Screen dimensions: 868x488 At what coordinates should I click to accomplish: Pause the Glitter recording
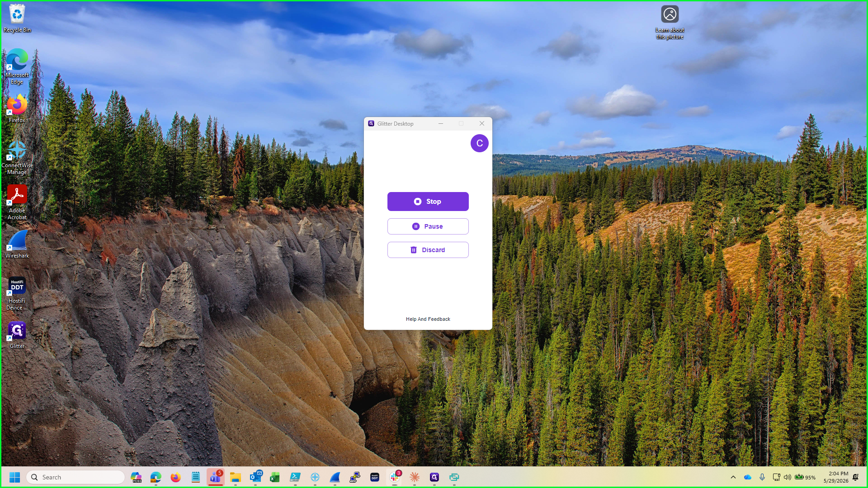(428, 226)
